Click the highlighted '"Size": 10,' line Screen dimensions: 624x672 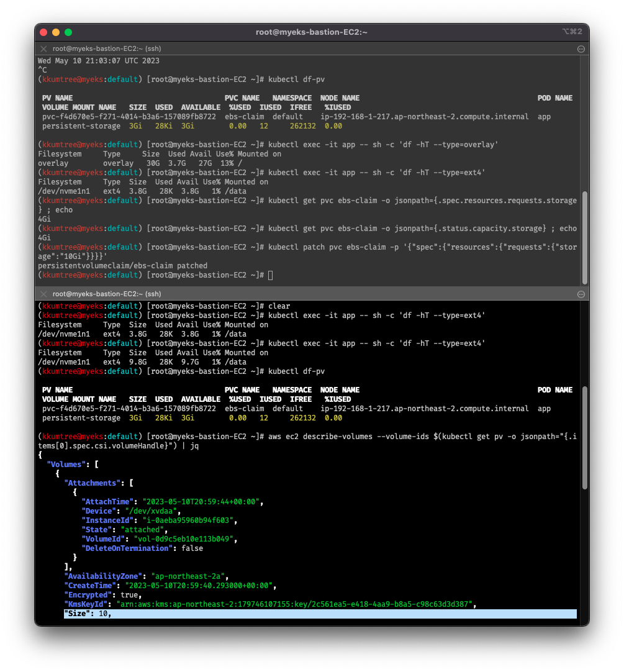[320, 614]
